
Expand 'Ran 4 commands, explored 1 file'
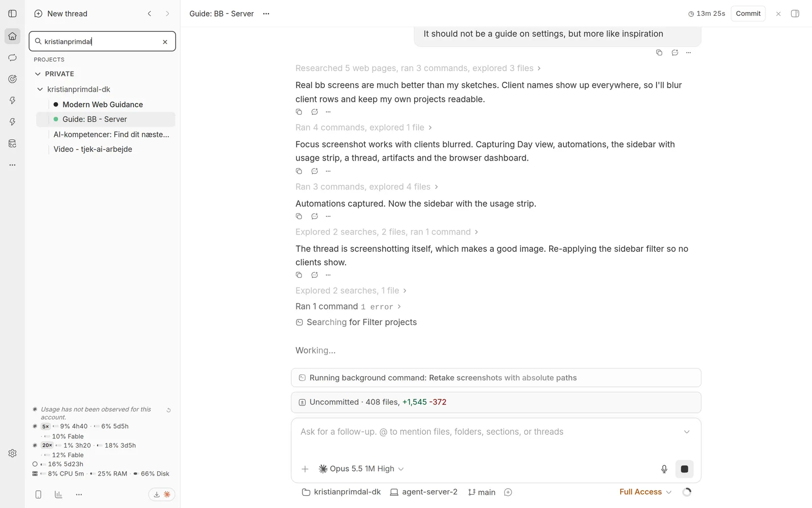pos(363,128)
